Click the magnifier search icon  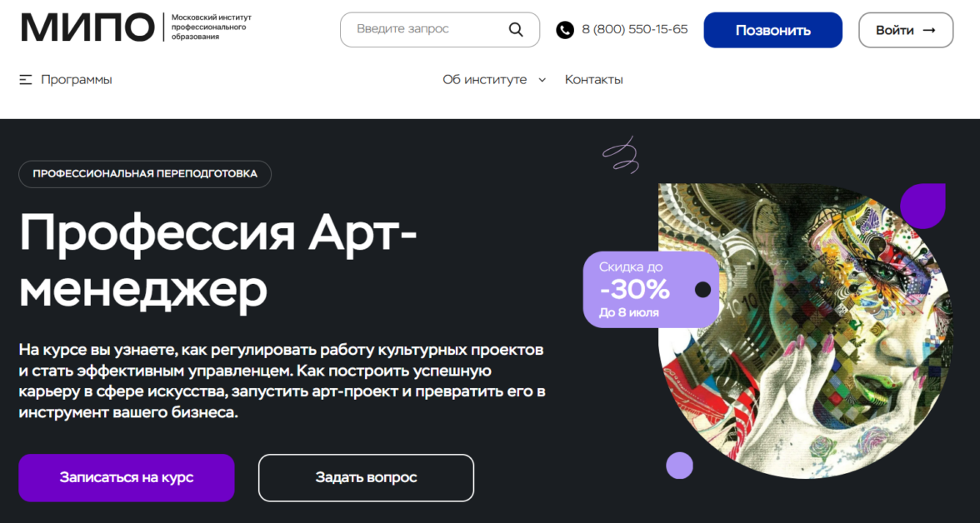tap(516, 29)
